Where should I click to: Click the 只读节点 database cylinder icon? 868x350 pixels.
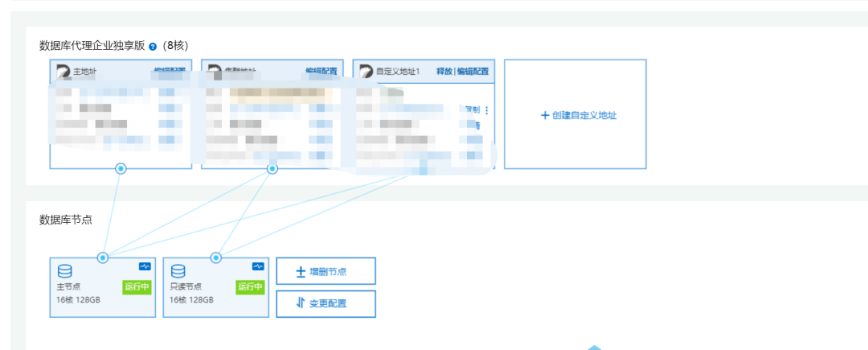click(178, 271)
